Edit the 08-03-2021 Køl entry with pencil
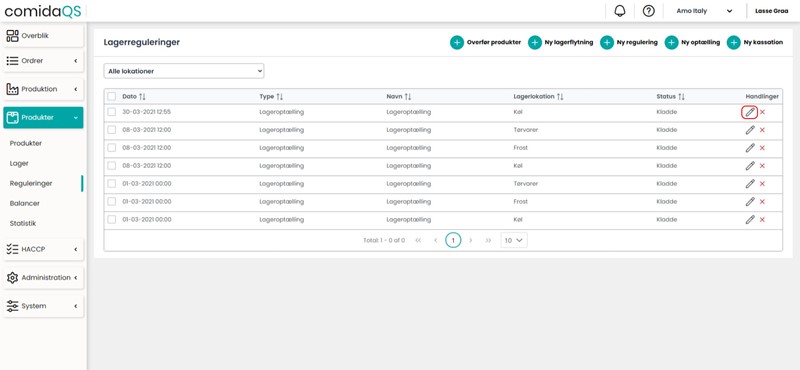This screenshot has height=370, width=800. [749, 166]
